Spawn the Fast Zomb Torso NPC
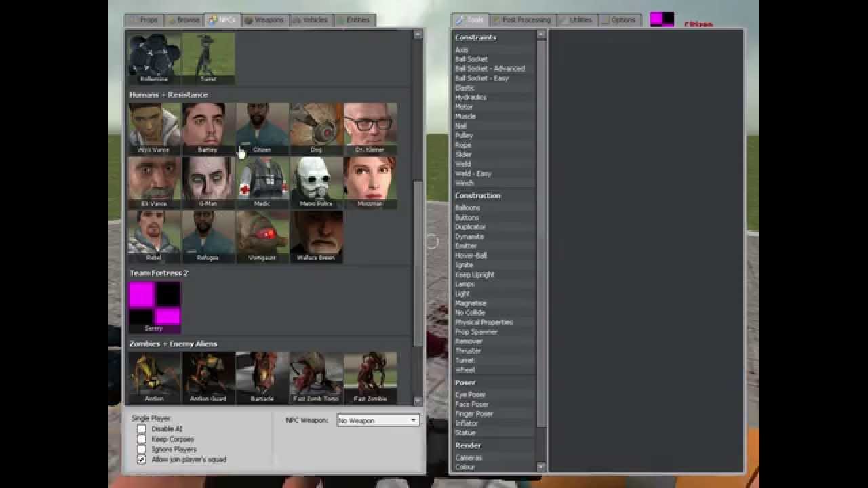This screenshot has height=488, width=868. click(317, 378)
